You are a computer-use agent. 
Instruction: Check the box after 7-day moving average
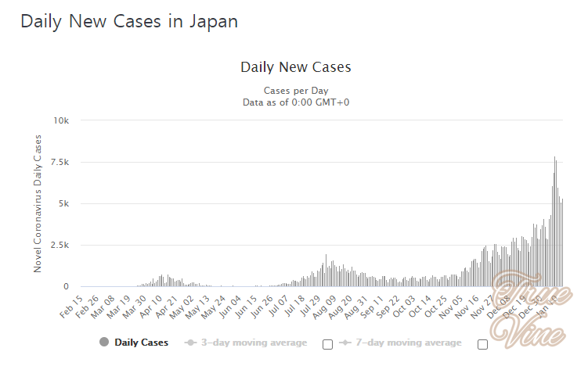click(x=482, y=344)
